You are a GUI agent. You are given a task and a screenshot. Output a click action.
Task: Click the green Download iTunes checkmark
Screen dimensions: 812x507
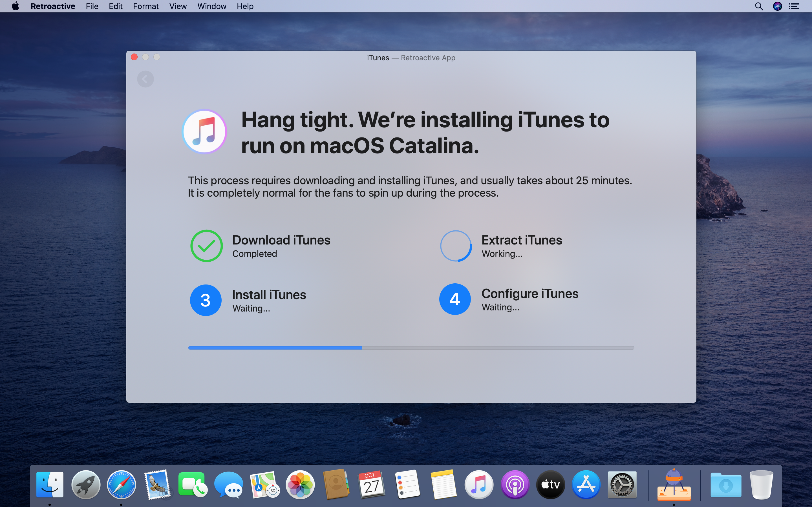pyautogui.click(x=206, y=246)
